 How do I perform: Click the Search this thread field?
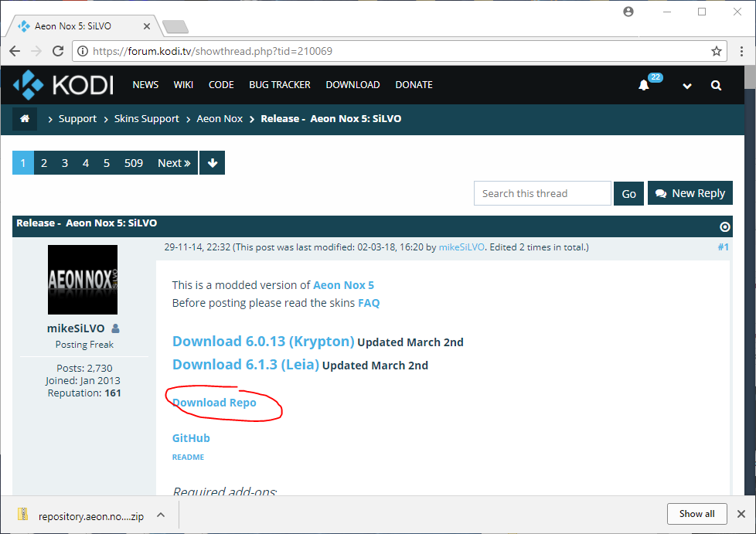pos(542,193)
